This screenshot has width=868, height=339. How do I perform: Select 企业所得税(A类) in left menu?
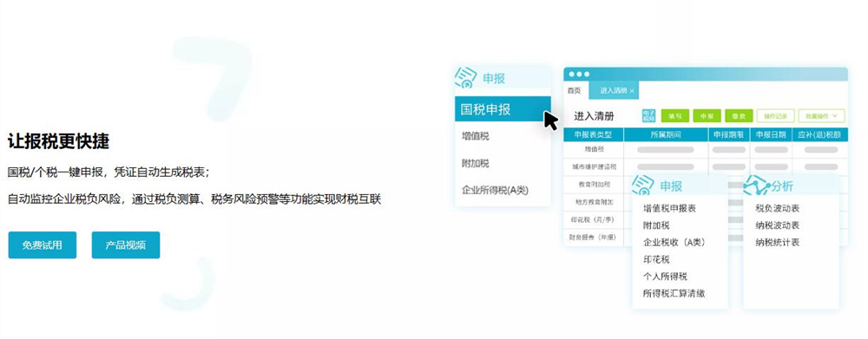(495, 190)
